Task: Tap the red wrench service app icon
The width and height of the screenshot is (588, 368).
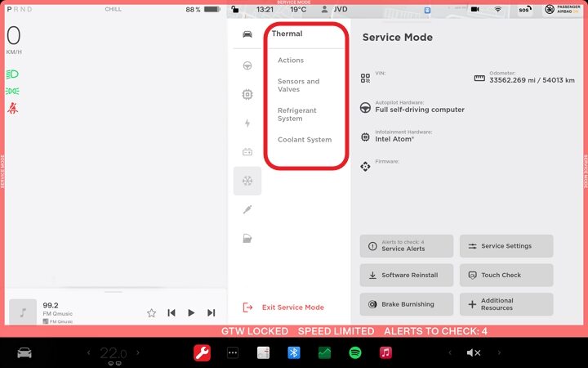Action: [202, 353]
